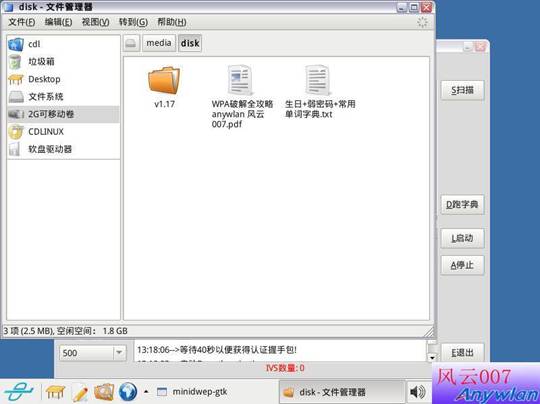Viewport: 540px width, 404px height.
Task: Click the log scrollbar down arrow in minidwep
Action: [x=432, y=358]
